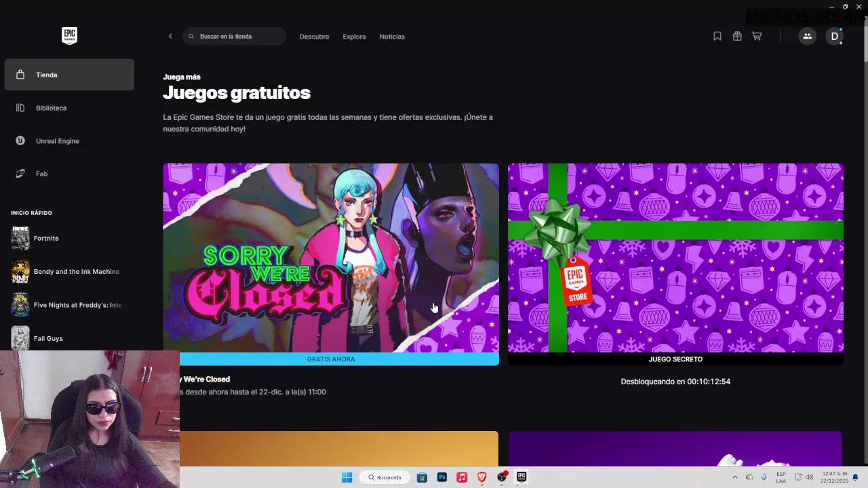Image resolution: width=868 pixels, height=488 pixels.
Task: Open the network and volume quick settings
Action: point(804,477)
